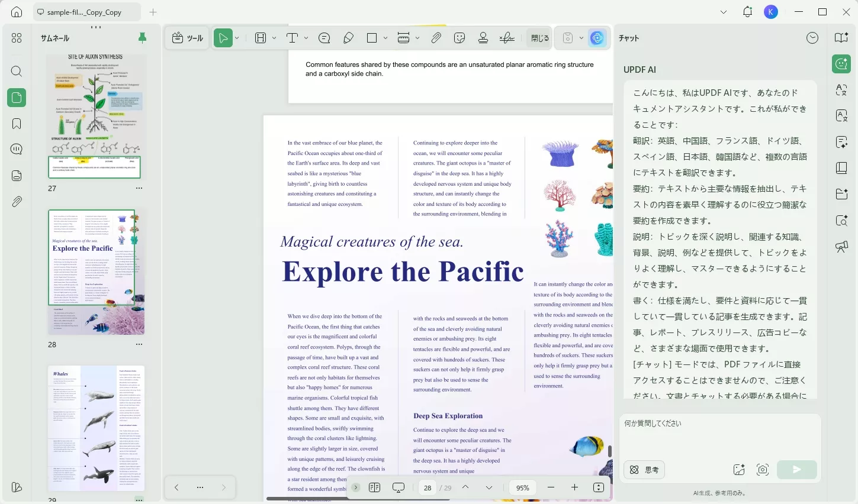Image resolution: width=858 pixels, height=504 pixels.
Task: Toggle the UPDF AI assistant button in toolbar
Action: click(x=597, y=38)
